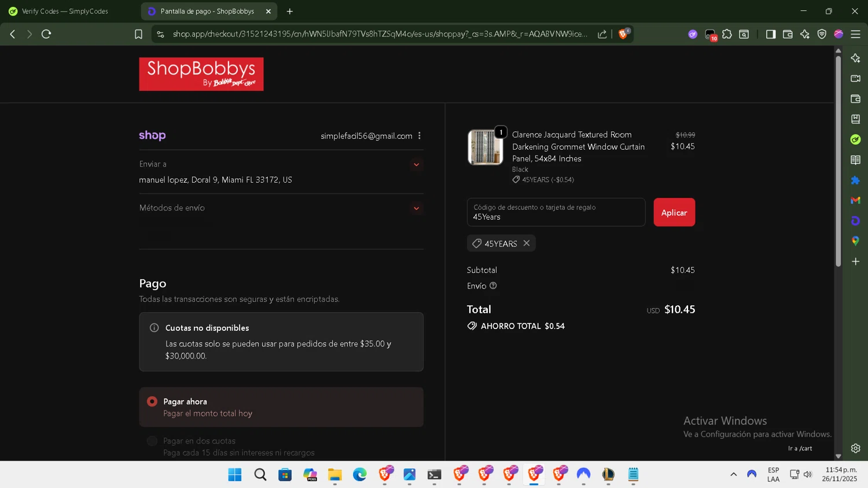Click the Aplicar button
Screen dimensions: 868x488
[x=674, y=212]
